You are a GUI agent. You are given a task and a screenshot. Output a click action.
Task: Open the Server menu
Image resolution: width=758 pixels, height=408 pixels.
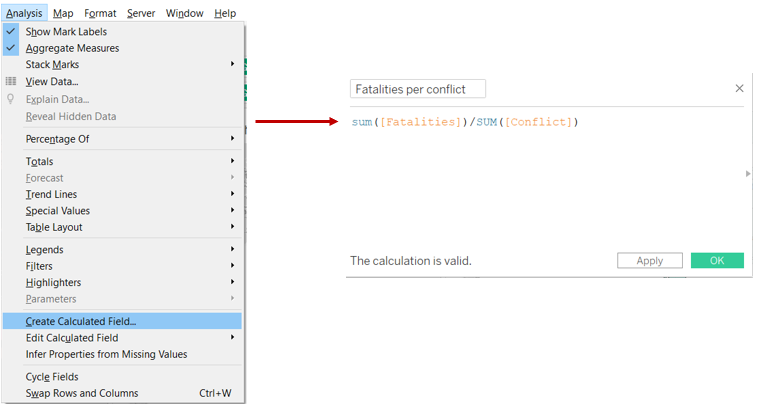click(x=141, y=13)
